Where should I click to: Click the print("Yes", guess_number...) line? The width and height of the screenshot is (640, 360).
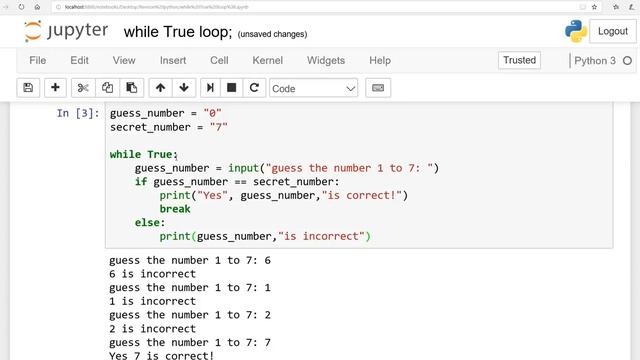[284, 195]
